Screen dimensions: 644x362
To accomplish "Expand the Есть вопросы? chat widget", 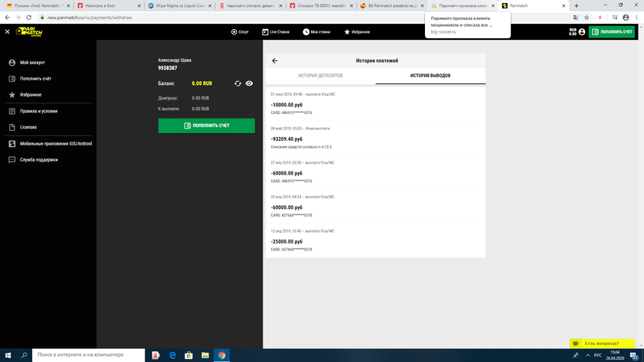I will 602,344.
